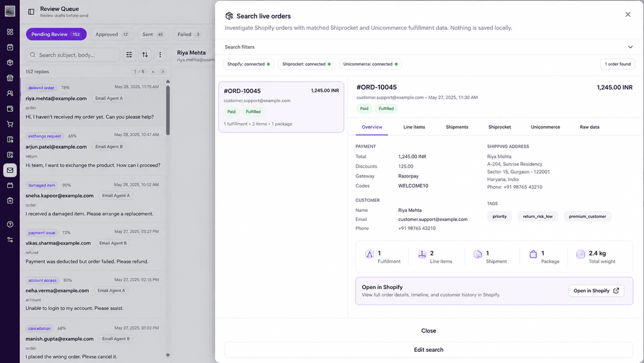
Task: Click the Search subject, body input field
Action: coord(73,55)
